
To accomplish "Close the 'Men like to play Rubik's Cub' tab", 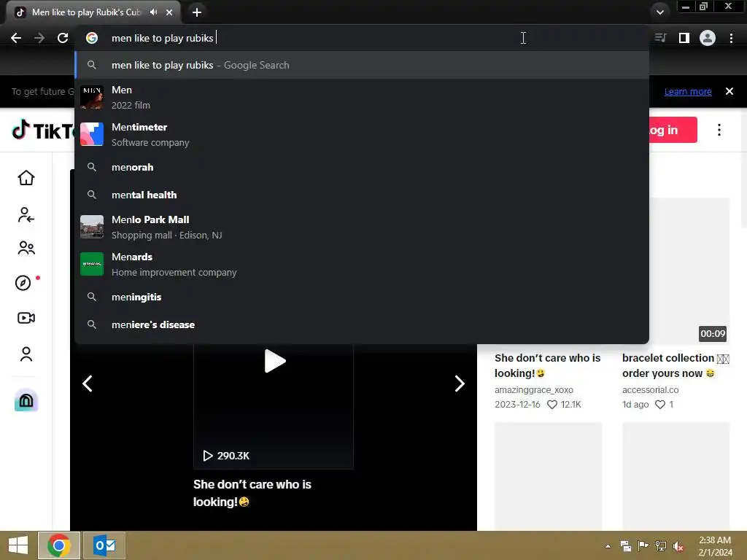I will click(169, 12).
